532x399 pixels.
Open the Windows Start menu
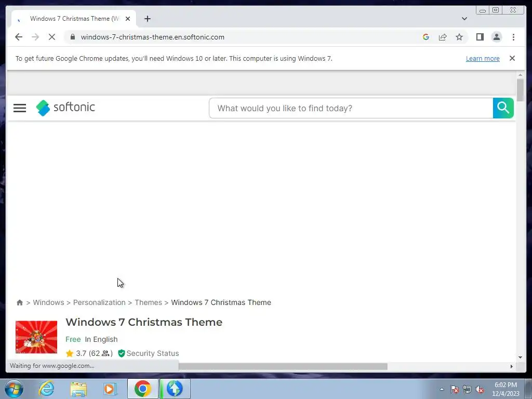click(x=14, y=389)
